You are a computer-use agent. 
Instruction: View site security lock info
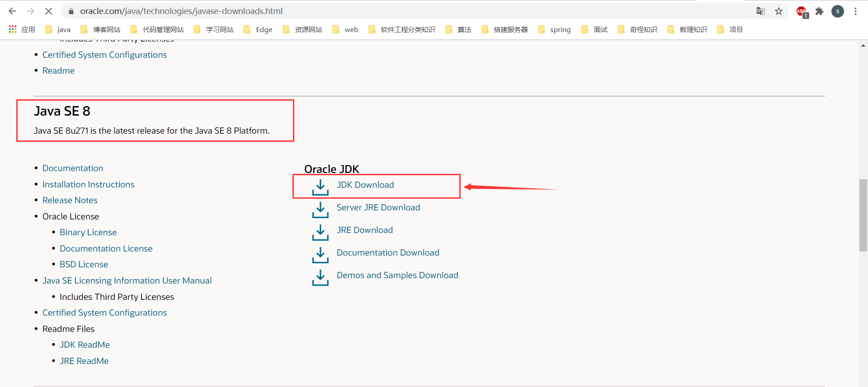point(71,11)
